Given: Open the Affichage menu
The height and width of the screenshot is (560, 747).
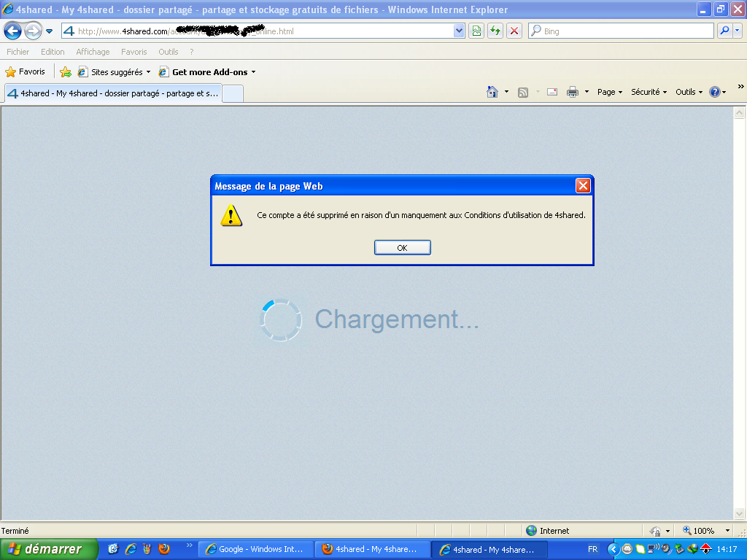Looking at the screenshot, I should [93, 52].
